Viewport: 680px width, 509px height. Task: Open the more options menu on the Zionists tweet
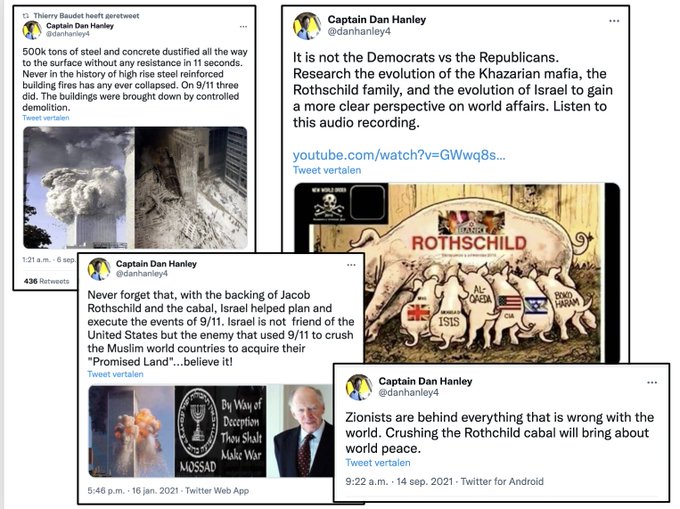click(652, 382)
